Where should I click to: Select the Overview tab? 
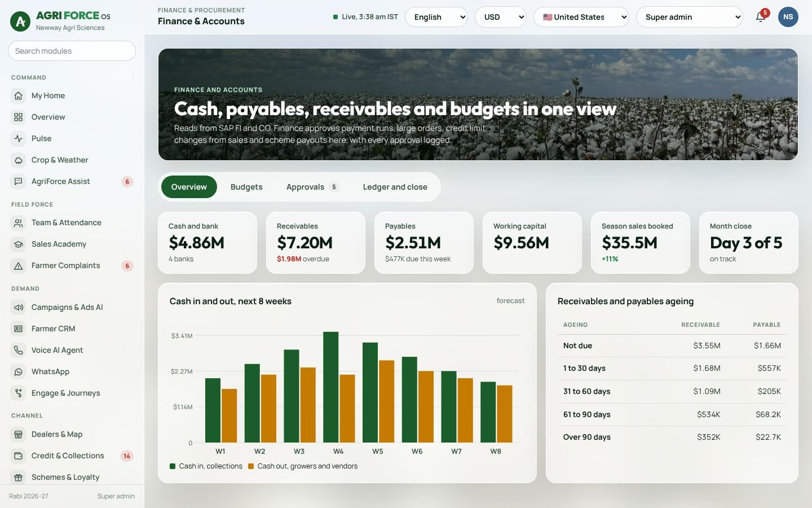click(x=189, y=187)
